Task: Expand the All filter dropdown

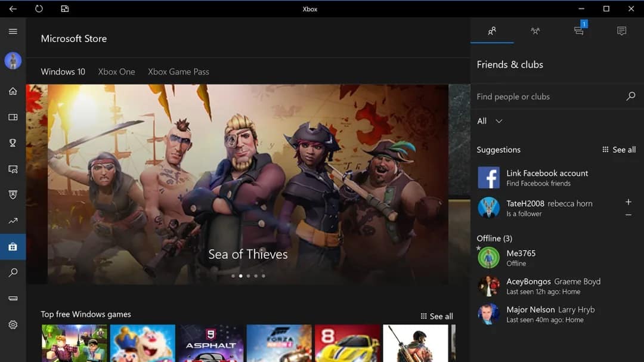Action: point(490,121)
